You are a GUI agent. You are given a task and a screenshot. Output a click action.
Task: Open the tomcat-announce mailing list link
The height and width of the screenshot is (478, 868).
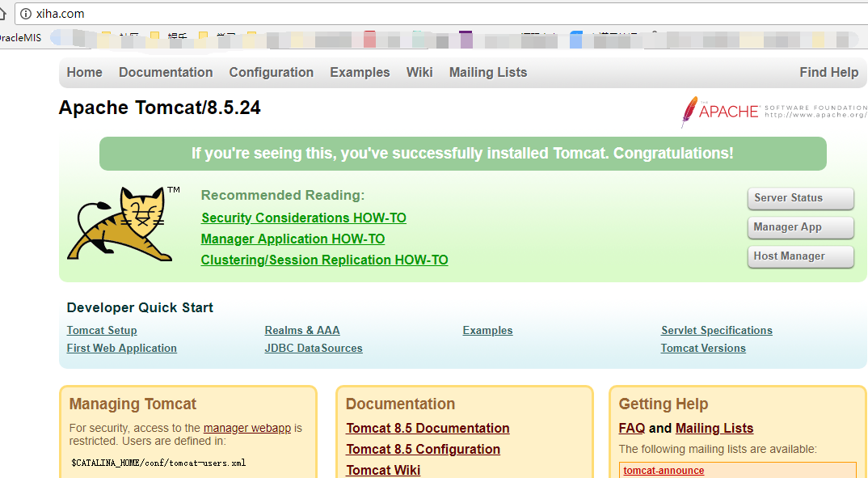(x=664, y=471)
